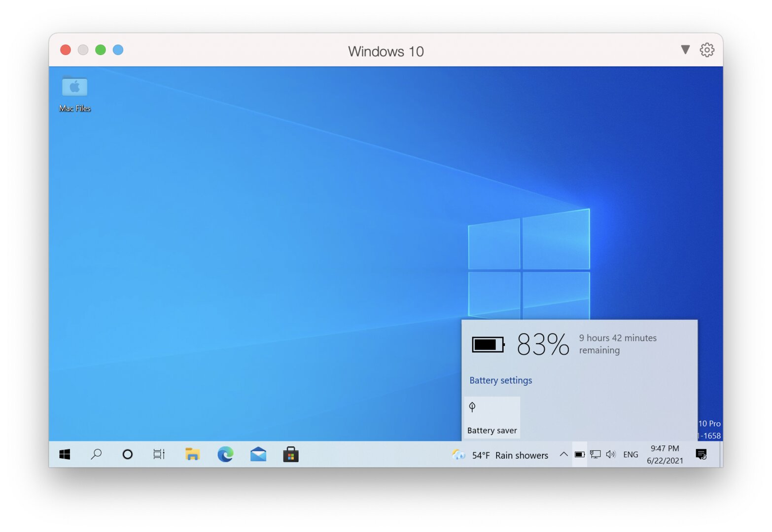772x532 pixels.
Task: Click the 83% battery percentage text
Action: pos(543,344)
